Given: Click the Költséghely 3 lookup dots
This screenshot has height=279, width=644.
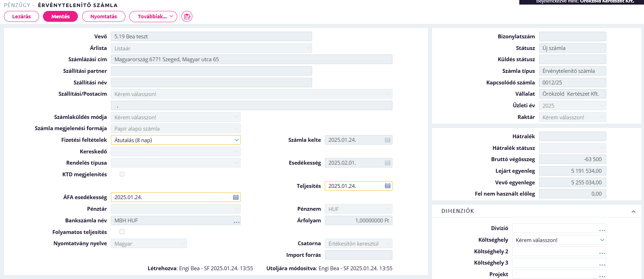Looking at the screenshot, I should click(x=602, y=264).
